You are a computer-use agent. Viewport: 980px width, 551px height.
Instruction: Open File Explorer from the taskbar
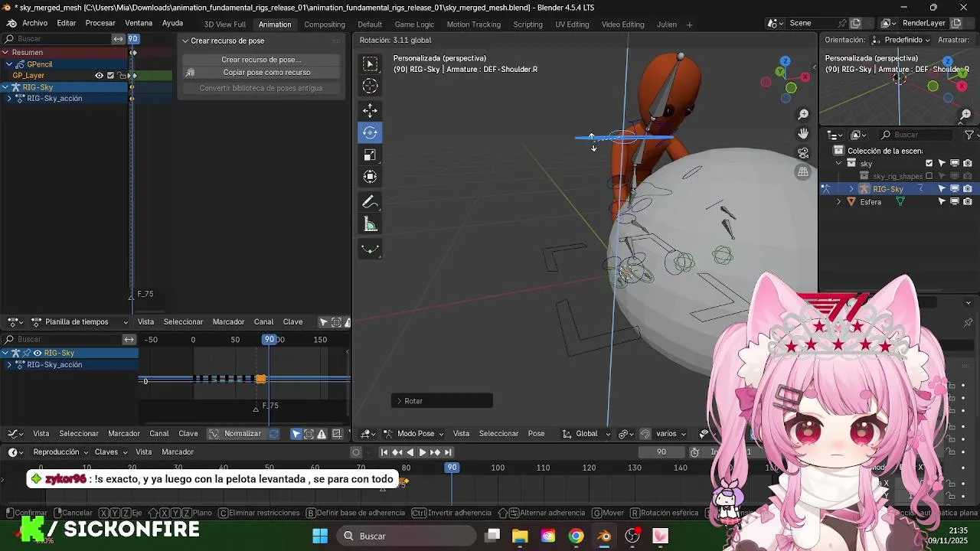tap(520, 536)
